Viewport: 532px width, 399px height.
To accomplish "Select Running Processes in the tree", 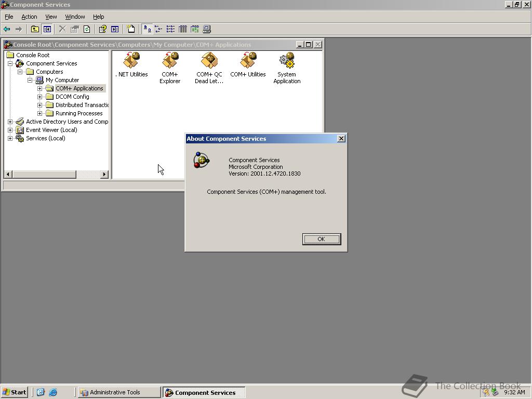I will tap(79, 113).
